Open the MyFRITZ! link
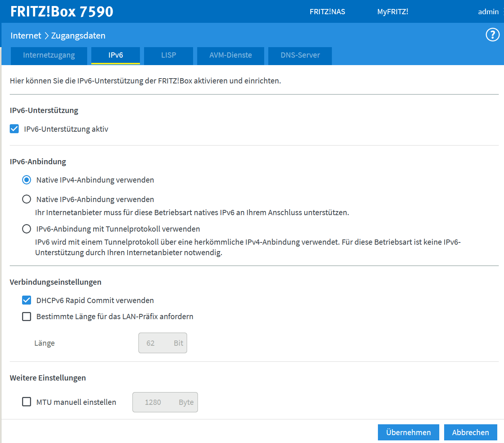504x443 pixels. 392,12
